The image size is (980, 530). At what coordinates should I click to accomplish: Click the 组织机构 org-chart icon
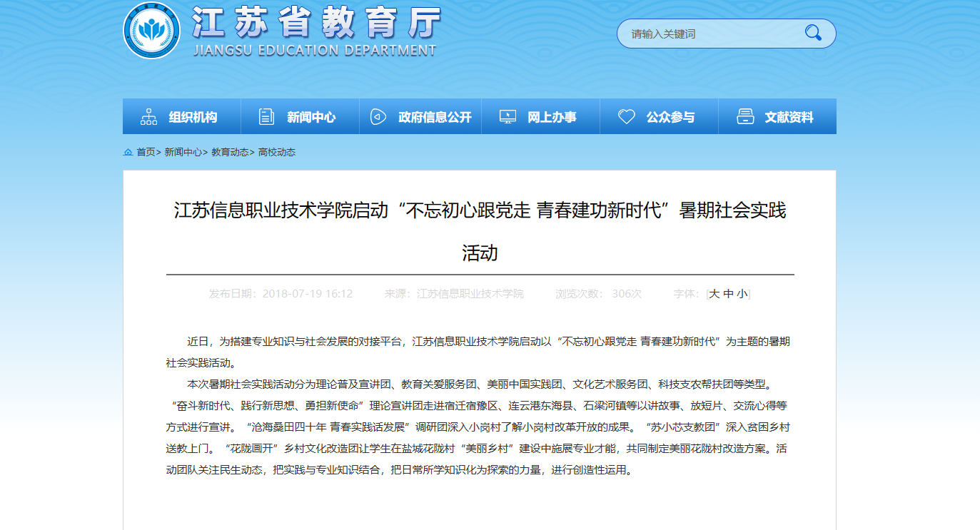click(148, 117)
